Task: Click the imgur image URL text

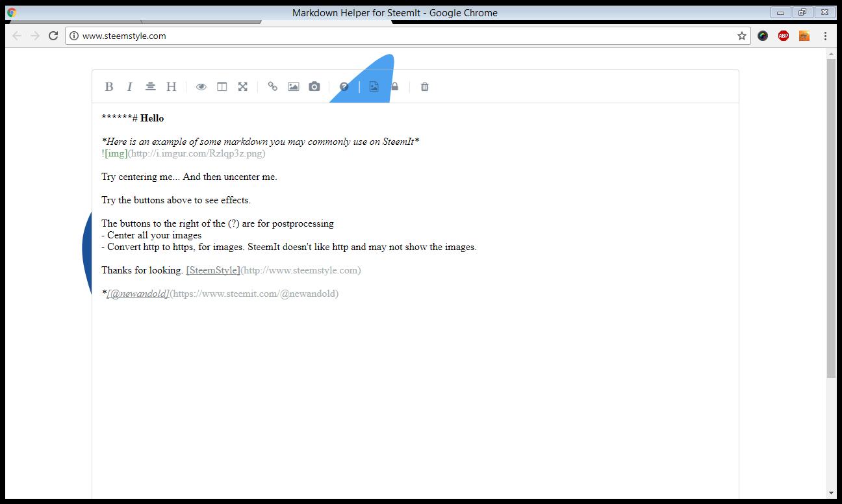Action: [196, 154]
